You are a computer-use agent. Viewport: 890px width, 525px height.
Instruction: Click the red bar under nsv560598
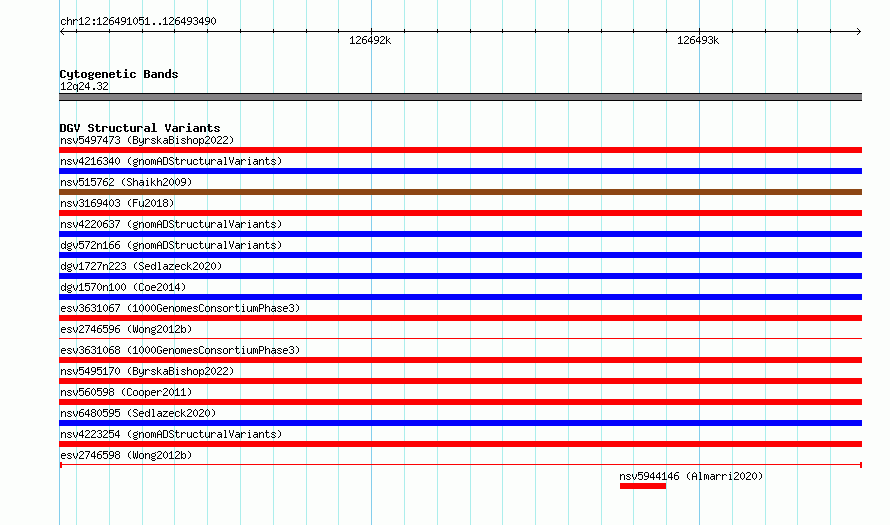click(x=460, y=402)
